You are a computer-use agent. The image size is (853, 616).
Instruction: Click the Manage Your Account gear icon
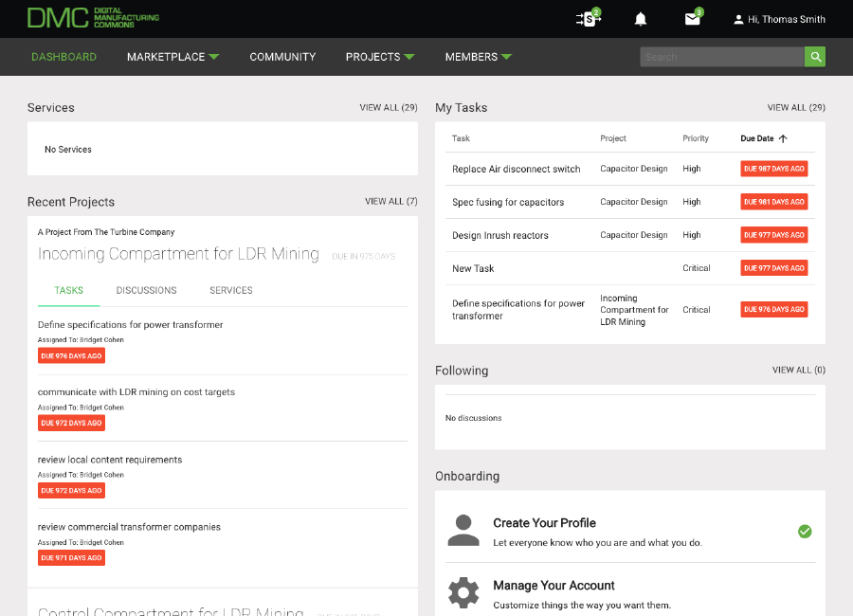463,592
